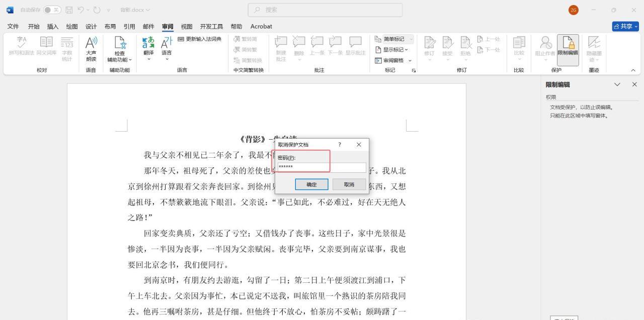
Task: Click the Restrict Editing (限制编辑) icon
Action: tap(568, 49)
